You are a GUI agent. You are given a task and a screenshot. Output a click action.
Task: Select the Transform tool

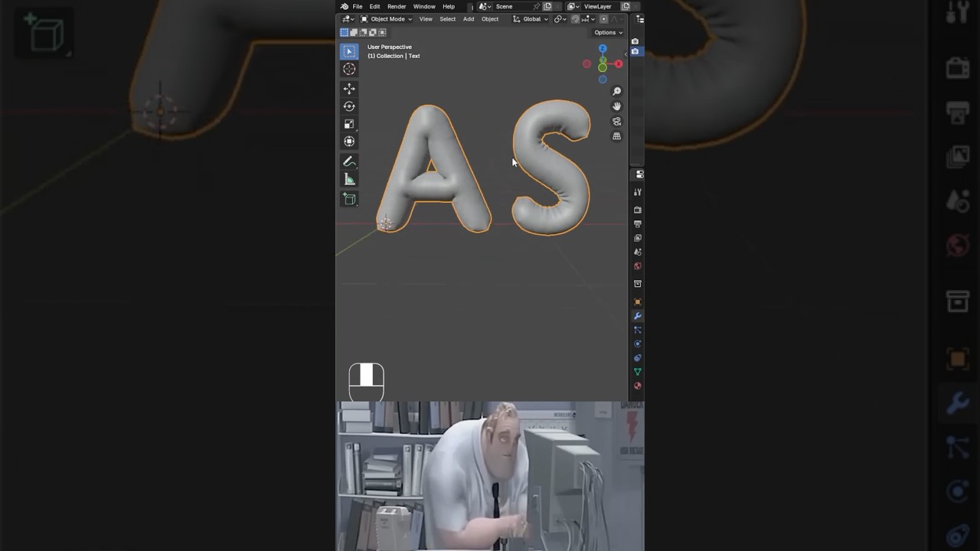click(349, 142)
